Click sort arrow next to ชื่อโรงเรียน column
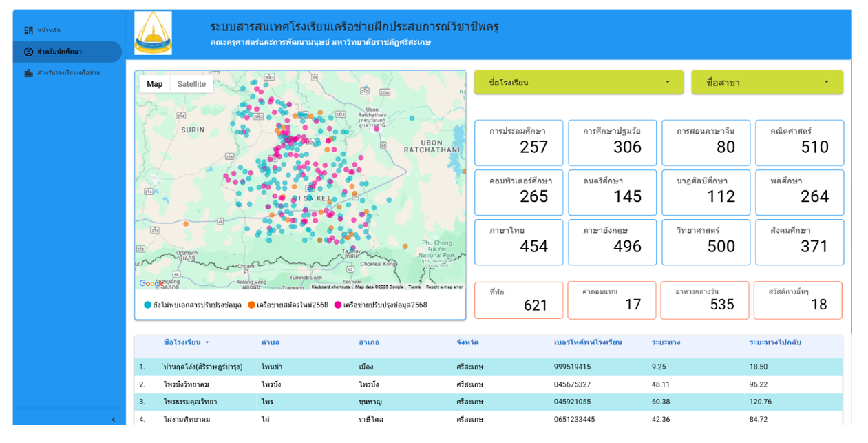The image size is (868, 443). [207, 342]
